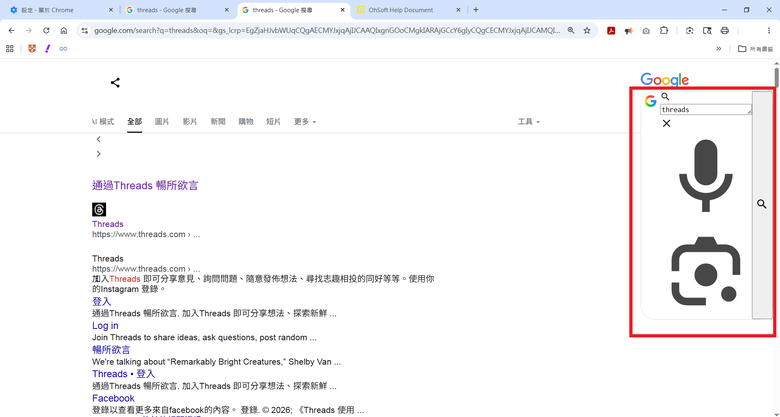Expand the 工具 tools dropdown
780x417 pixels.
coord(529,122)
